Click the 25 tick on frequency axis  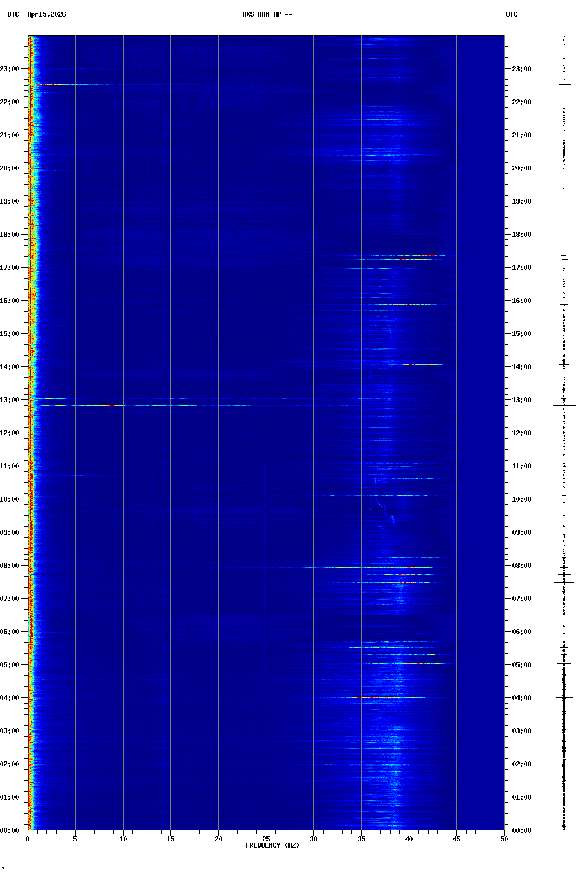pyautogui.click(x=266, y=839)
